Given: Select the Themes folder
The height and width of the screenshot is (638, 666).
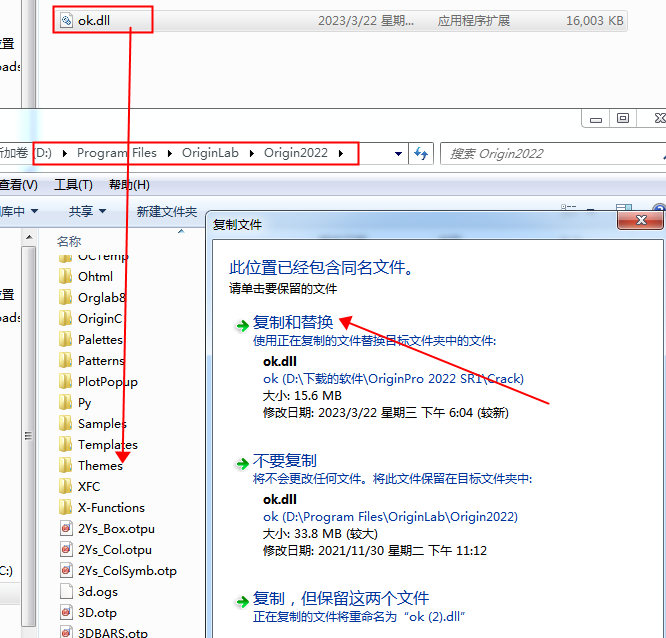Looking at the screenshot, I should coord(100,466).
